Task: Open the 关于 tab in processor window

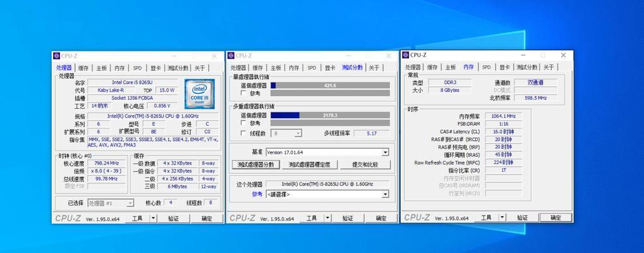Action: 200,68
